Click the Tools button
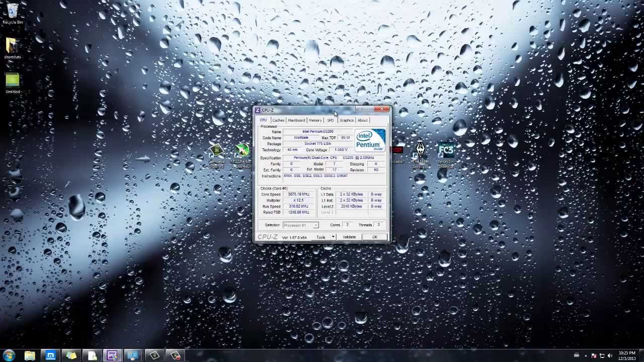Screen dimensions: 644x362 pyautogui.click(x=320, y=237)
